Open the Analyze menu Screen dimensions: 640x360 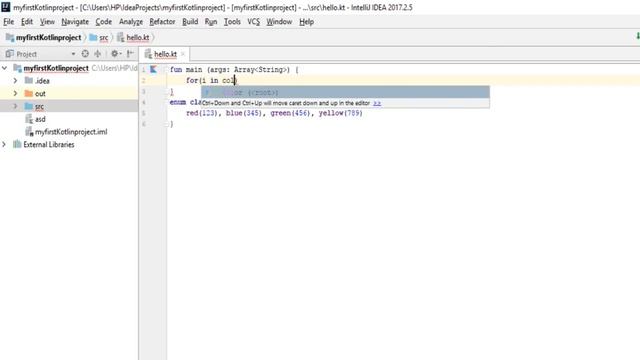[x=131, y=22]
